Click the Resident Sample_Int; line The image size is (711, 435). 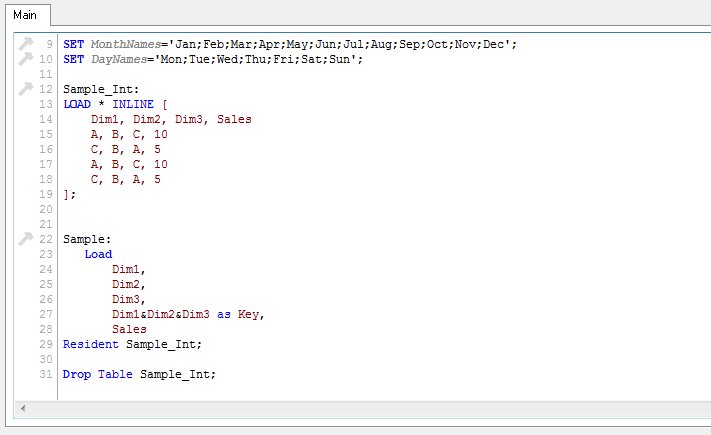pyautogui.click(x=132, y=344)
